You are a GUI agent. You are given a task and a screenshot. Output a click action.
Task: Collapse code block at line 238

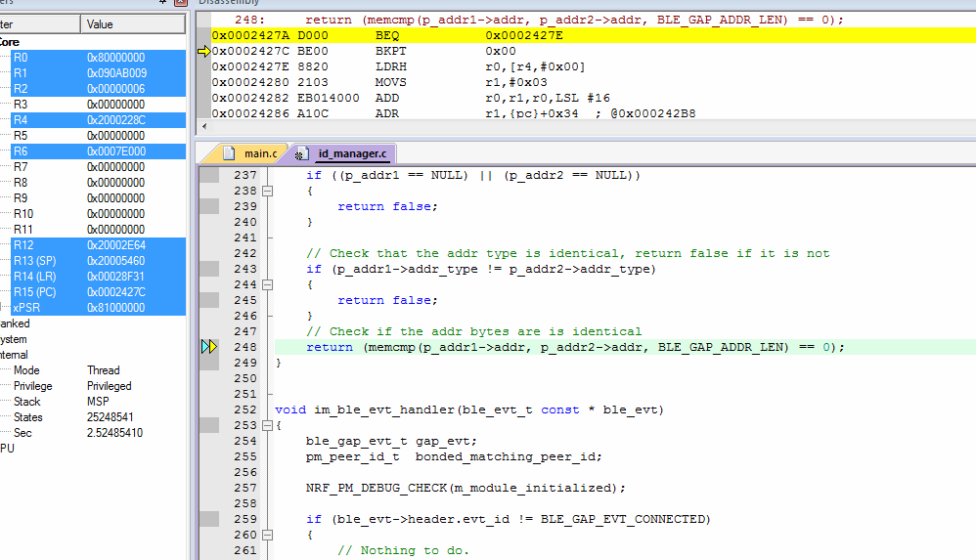(268, 191)
